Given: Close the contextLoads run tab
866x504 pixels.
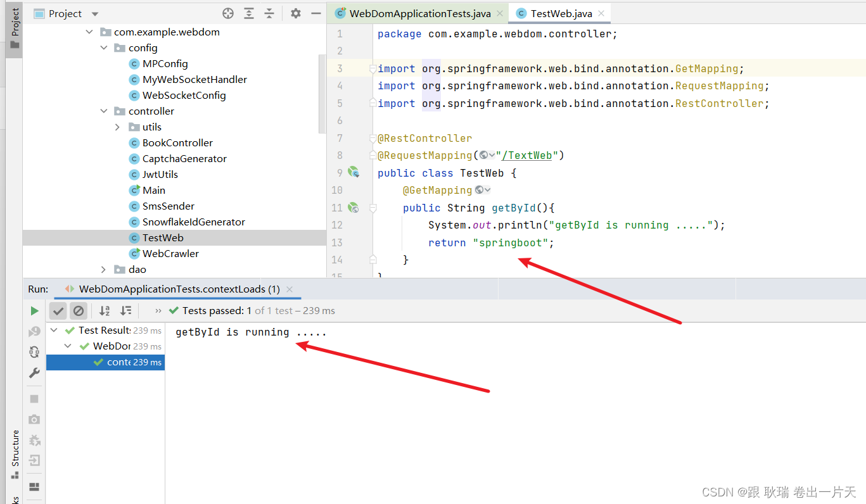Looking at the screenshot, I should (290, 289).
